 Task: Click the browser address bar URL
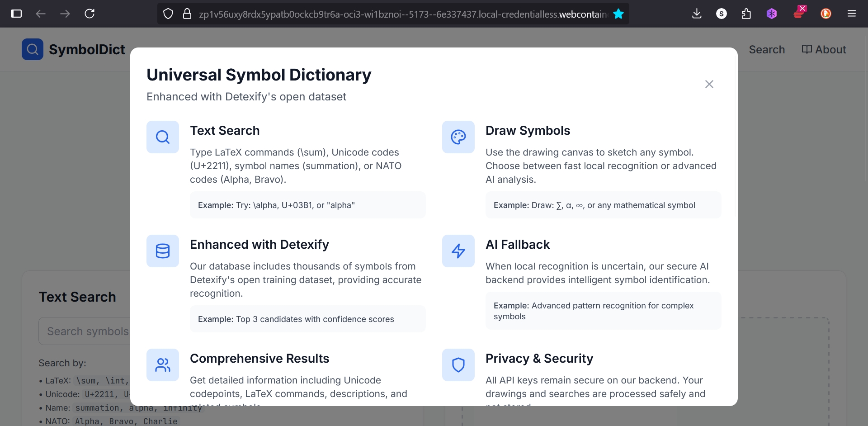[402, 14]
